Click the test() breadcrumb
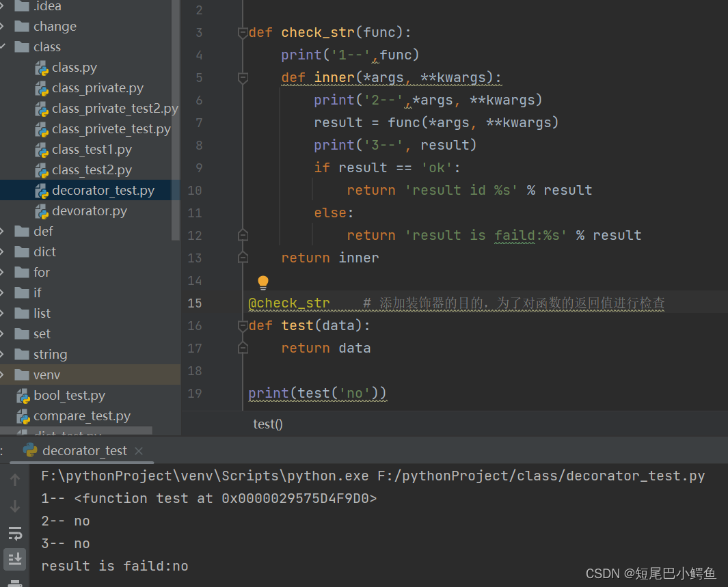This screenshot has width=728, height=587. 268,424
